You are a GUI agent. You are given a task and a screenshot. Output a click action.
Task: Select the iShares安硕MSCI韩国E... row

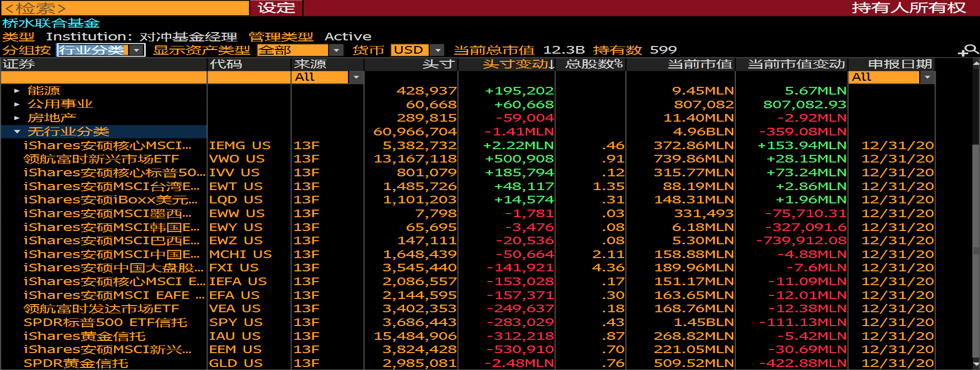click(x=468, y=227)
